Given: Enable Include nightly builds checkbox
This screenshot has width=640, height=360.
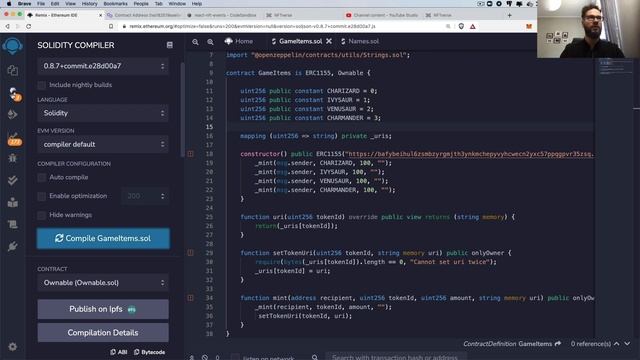Looking at the screenshot, I should 42,85.
